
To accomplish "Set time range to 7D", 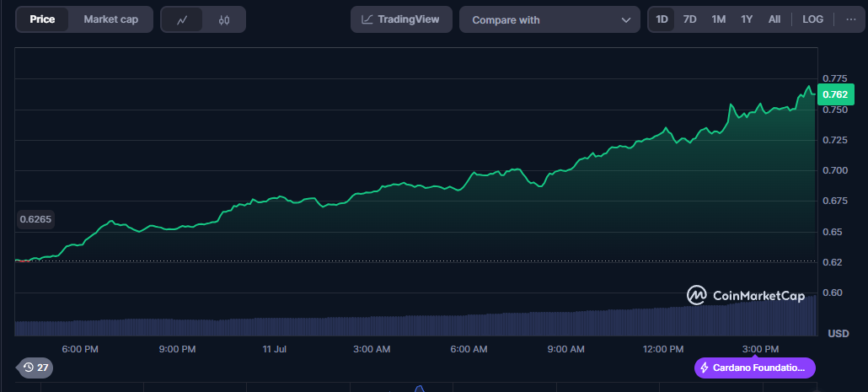I will click(689, 19).
